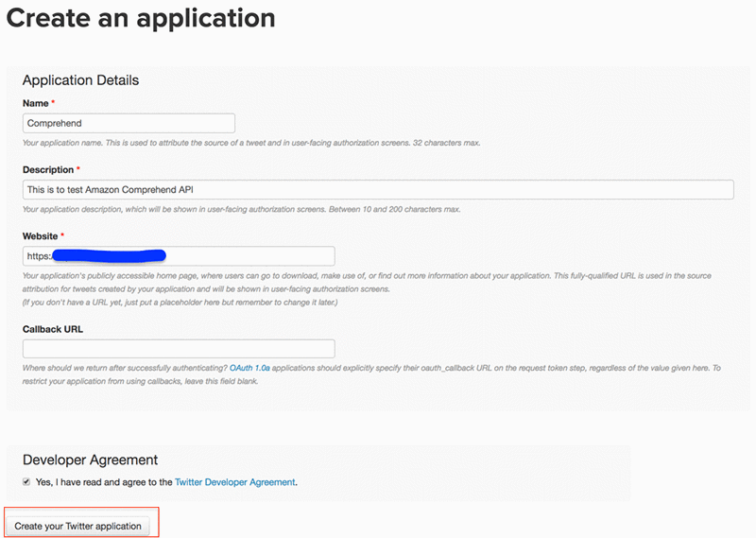Viewport: 756px width, 538px height.
Task: Open the OAuth 1.0a link
Action: (x=249, y=368)
